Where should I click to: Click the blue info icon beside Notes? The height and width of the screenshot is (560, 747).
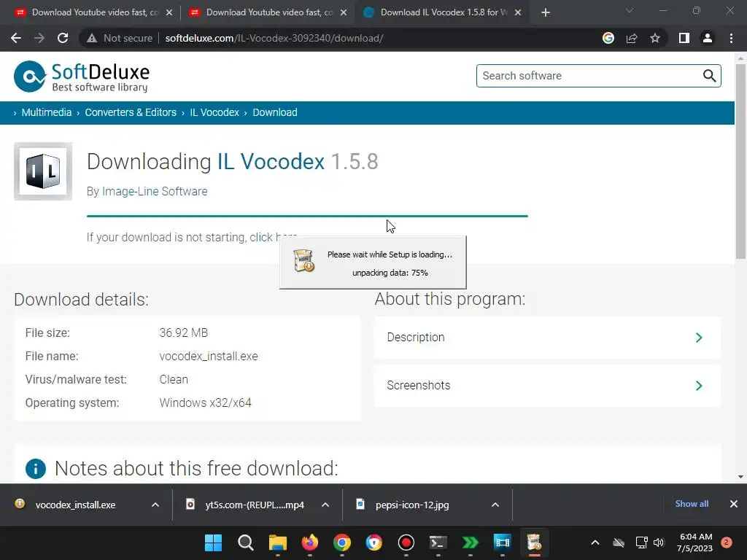pyautogui.click(x=36, y=469)
